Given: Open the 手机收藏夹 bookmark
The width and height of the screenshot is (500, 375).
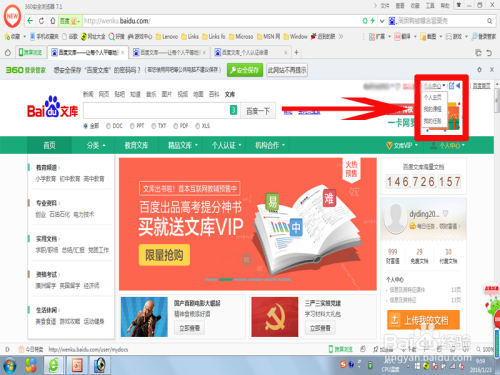Looking at the screenshot, I should pyautogui.click(x=45, y=36).
